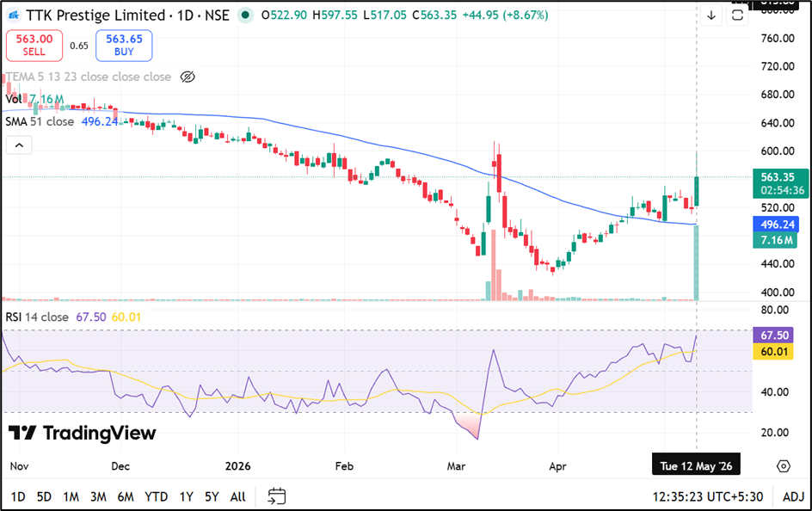Viewport: 812px width, 511px height.
Task: Click the 563.00 SELL button
Action: pos(34,46)
